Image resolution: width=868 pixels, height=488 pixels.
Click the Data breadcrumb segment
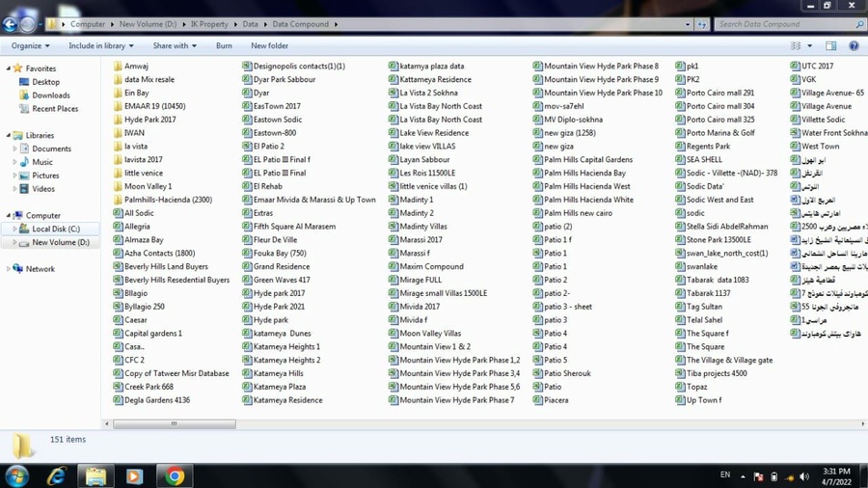pyautogui.click(x=250, y=24)
